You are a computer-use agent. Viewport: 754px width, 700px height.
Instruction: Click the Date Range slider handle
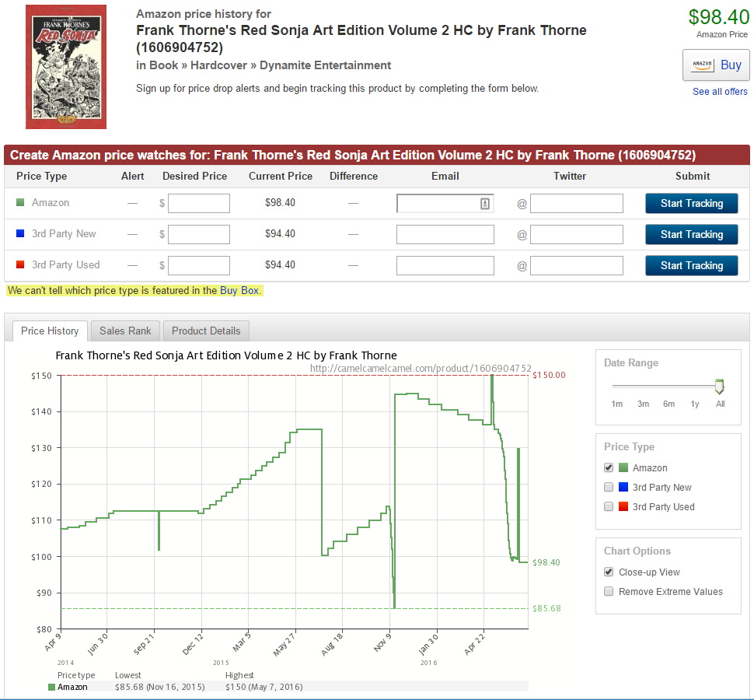click(719, 387)
